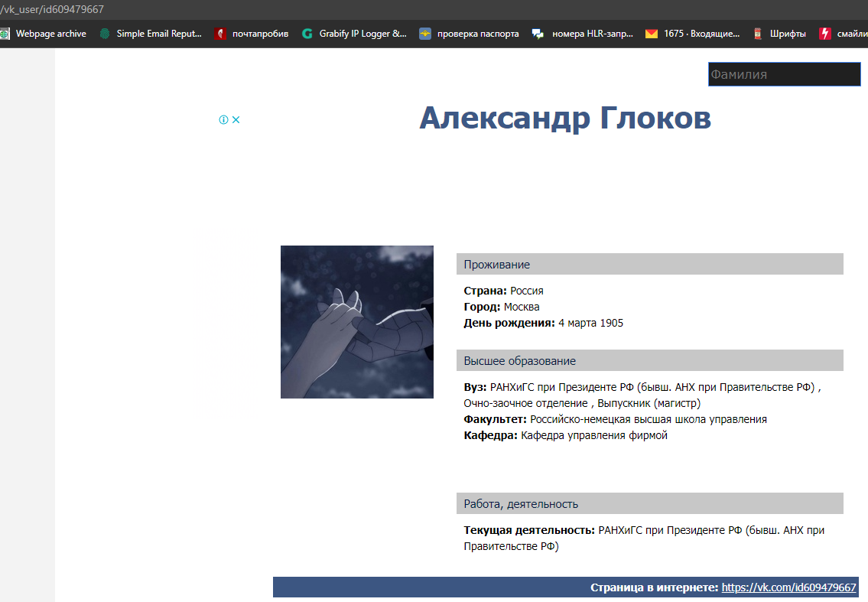Click the mail envelope bookmark icon

652,34
